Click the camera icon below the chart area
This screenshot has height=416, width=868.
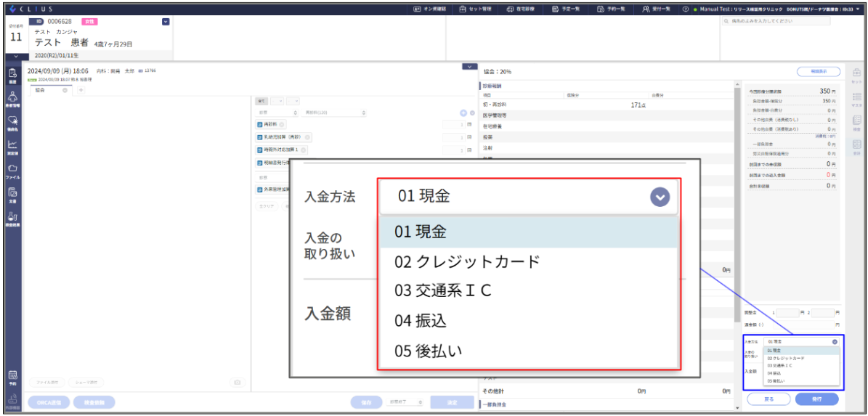(237, 383)
